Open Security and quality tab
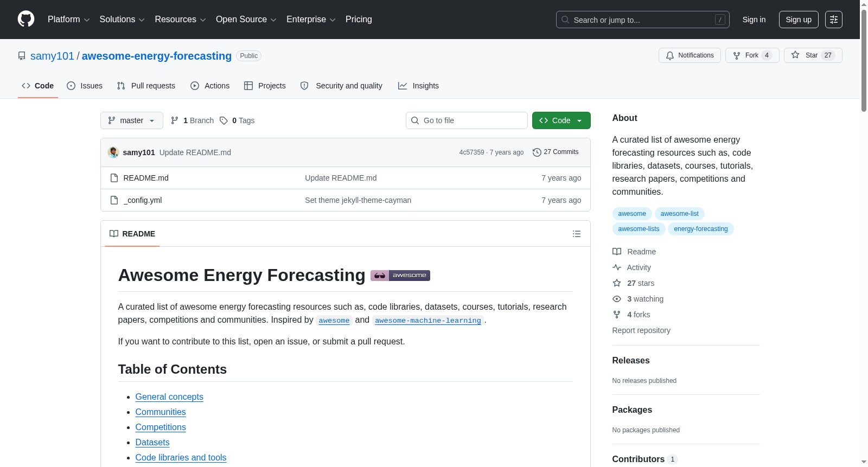The width and height of the screenshot is (868, 467). [341, 86]
